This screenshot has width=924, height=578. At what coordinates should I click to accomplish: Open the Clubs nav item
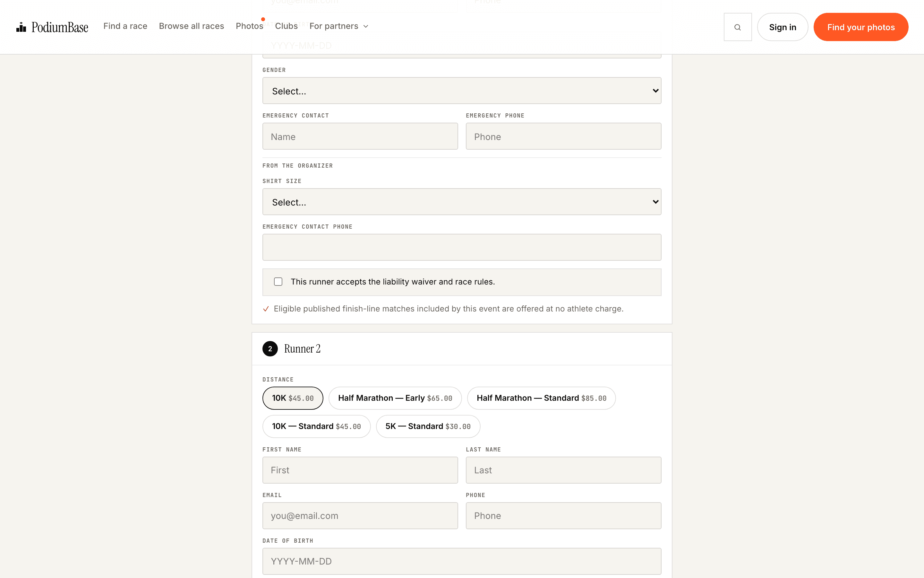286,26
